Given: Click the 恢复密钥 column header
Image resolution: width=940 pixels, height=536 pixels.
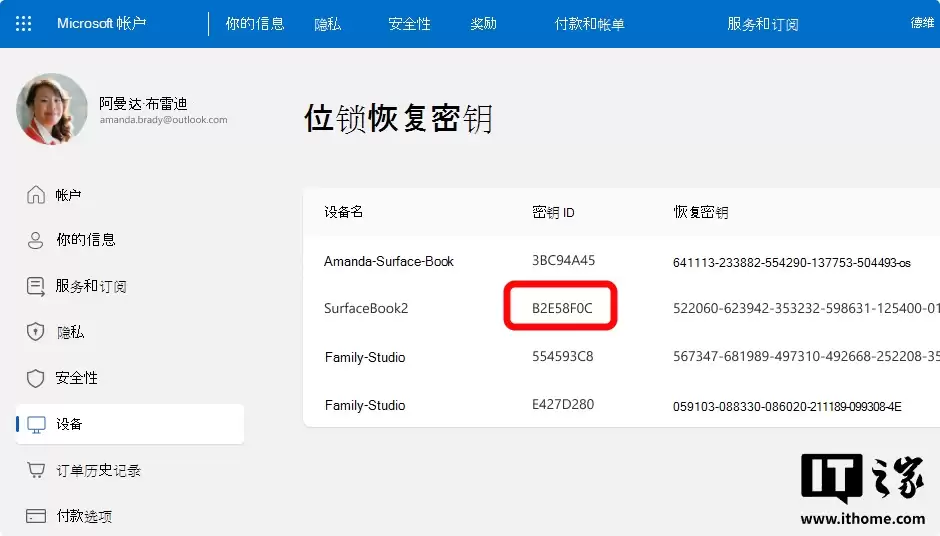Looking at the screenshot, I should click(701, 212).
